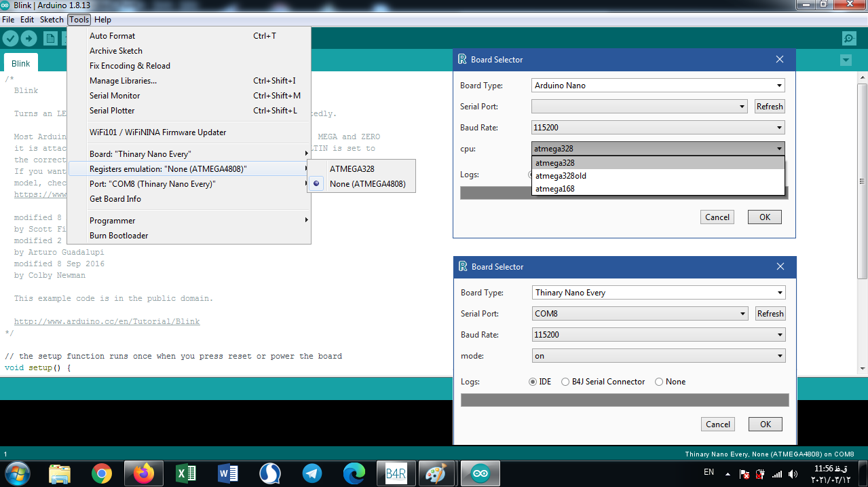Click the New sketch toolbar icon
This screenshot has width=868, height=487.
click(50, 39)
